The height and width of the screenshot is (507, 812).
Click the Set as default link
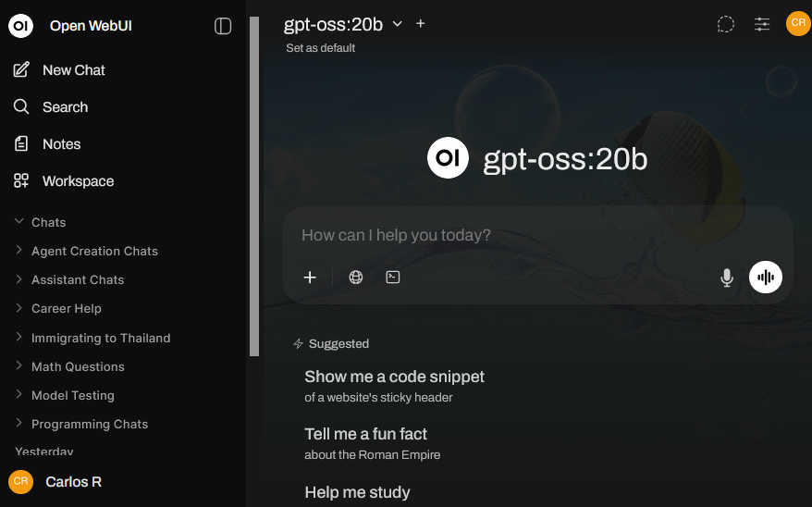click(321, 48)
